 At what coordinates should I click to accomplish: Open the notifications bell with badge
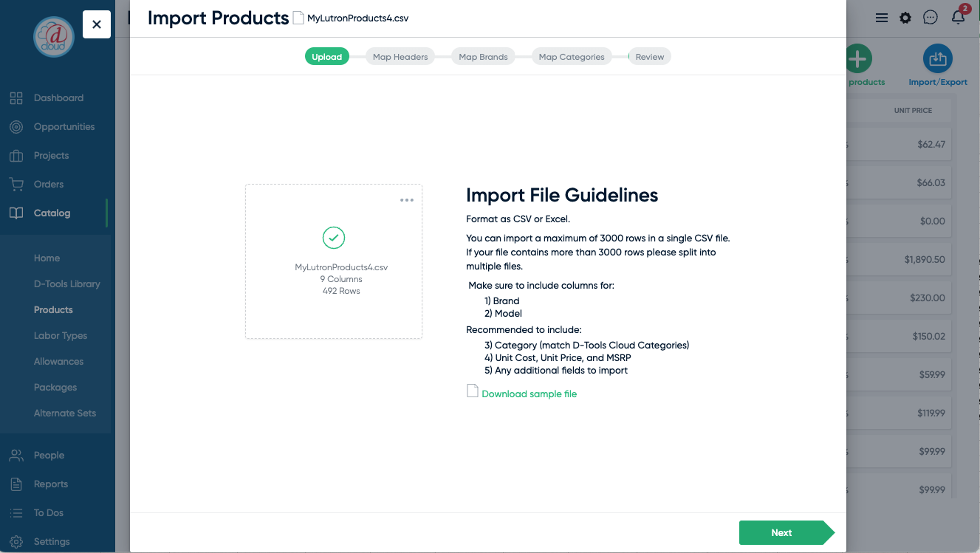[959, 16]
